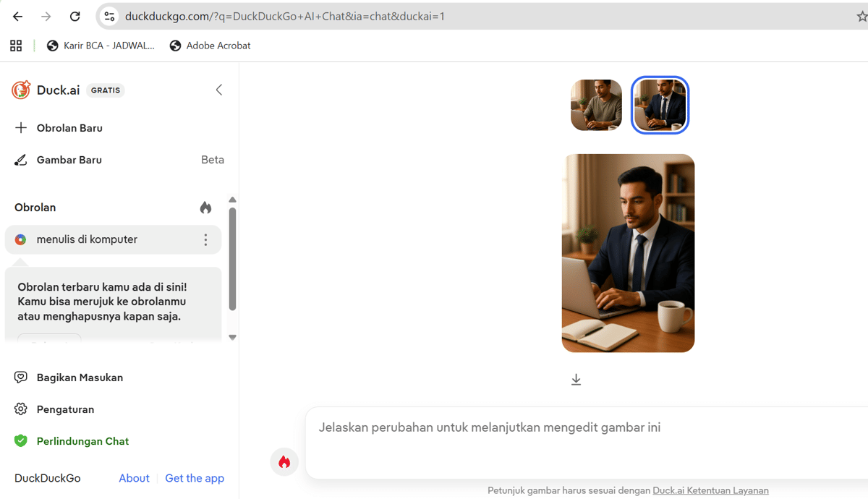This screenshot has width=868, height=499.
Task: Open the Gambar Baru image creation tool
Action: pyautogui.click(x=20, y=160)
